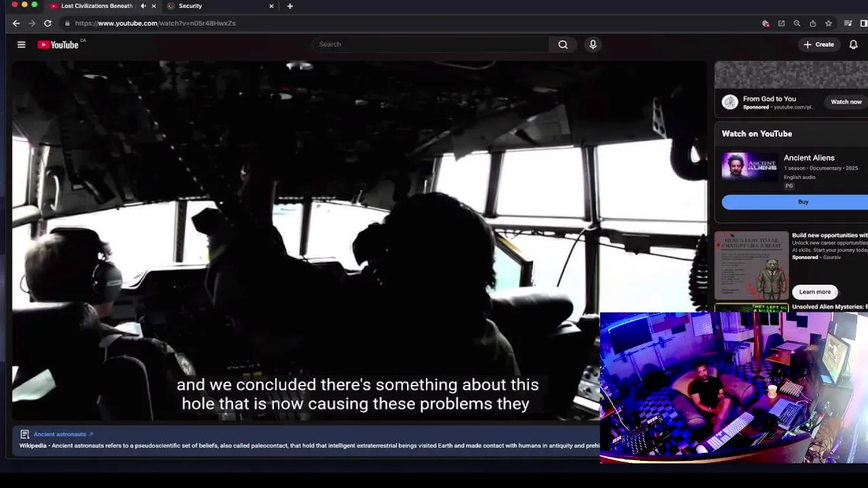This screenshot has width=868, height=488.
Task: Click Watch now on sponsored ad
Action: coord(846,102)
